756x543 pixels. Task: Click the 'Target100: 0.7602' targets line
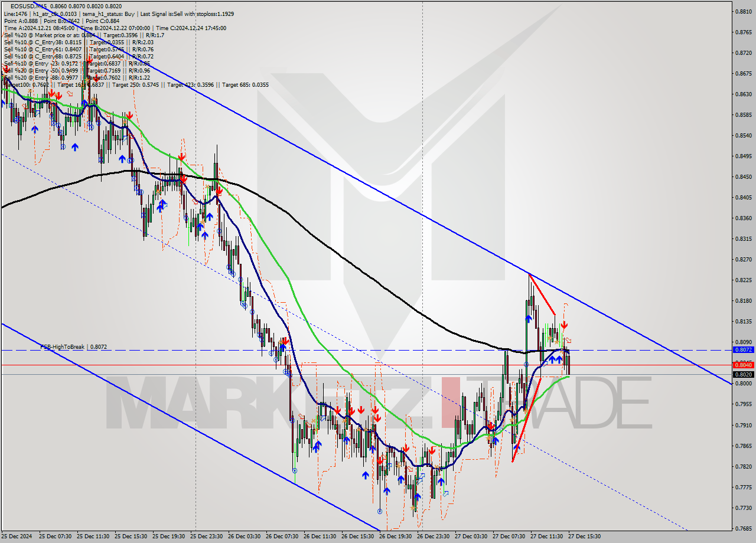pyautogui.click(x=136, y=84)
